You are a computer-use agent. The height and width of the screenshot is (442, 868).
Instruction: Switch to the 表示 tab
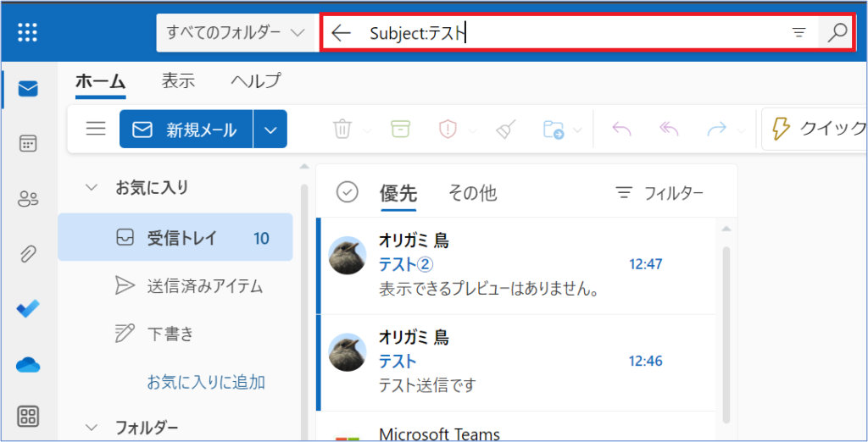pyautogui.click(x=178, y=81)
